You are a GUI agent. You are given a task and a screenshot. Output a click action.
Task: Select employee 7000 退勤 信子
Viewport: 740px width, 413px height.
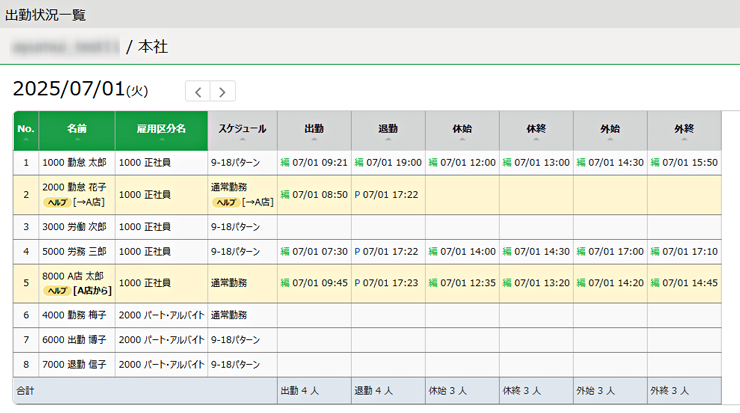click(x=75, y=365)
